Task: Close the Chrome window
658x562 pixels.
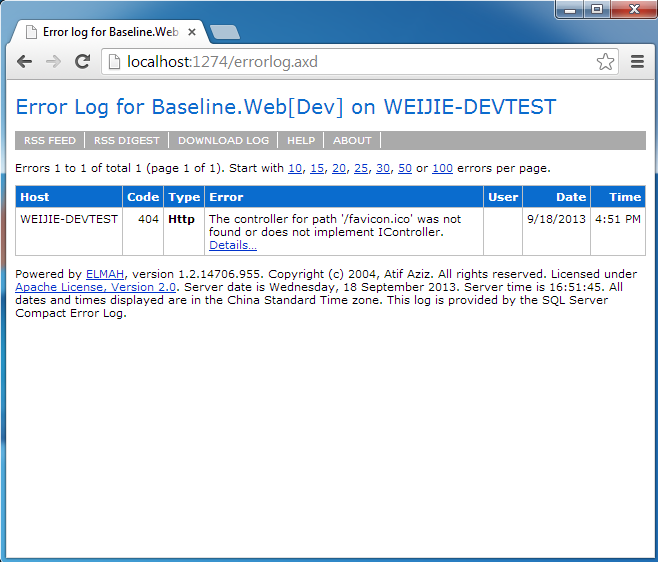Action: pos(634,9)
